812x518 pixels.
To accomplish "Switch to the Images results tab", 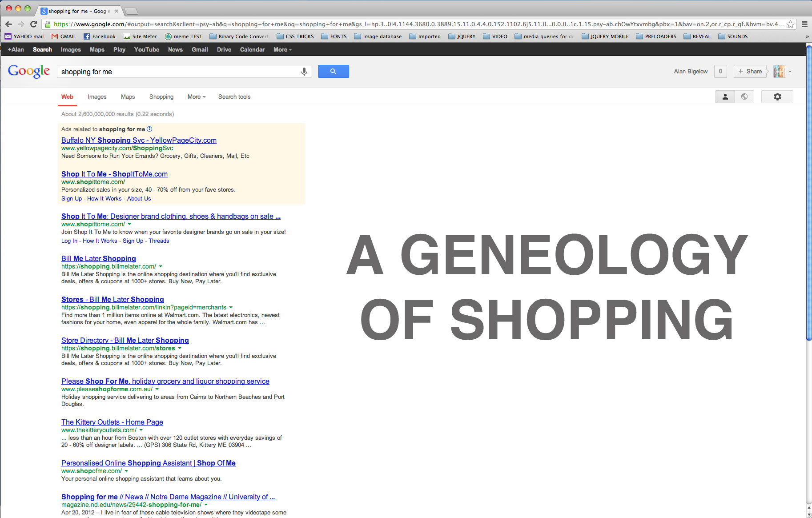I will click(97, 96).
